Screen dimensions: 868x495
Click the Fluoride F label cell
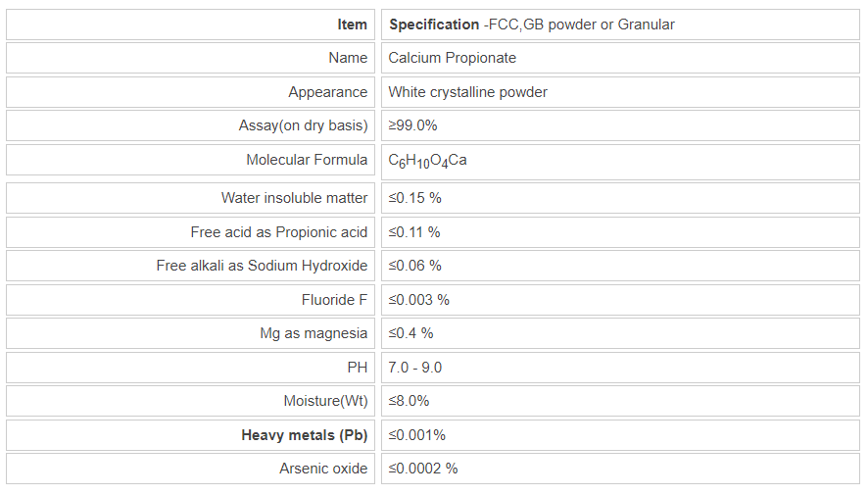point(334,300)
